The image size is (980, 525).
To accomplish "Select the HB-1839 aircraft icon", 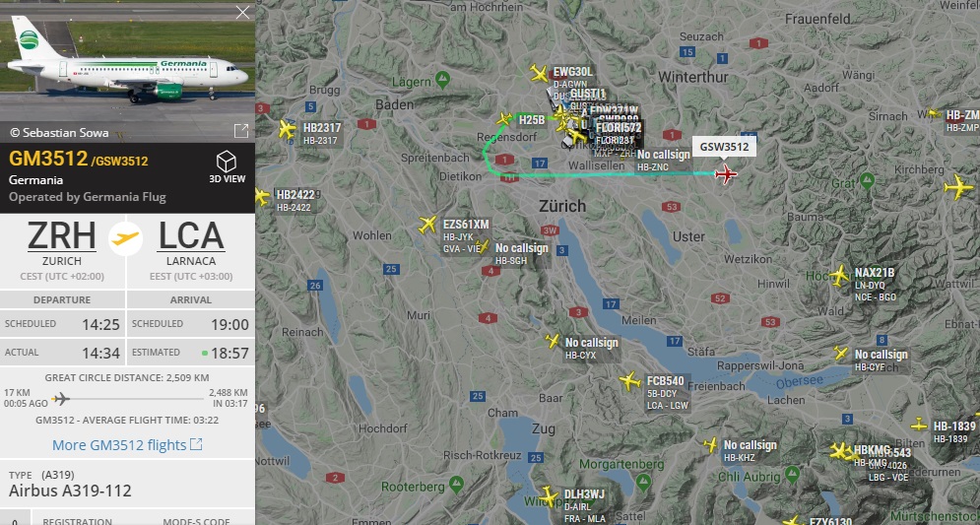I will tap(919, 425).
